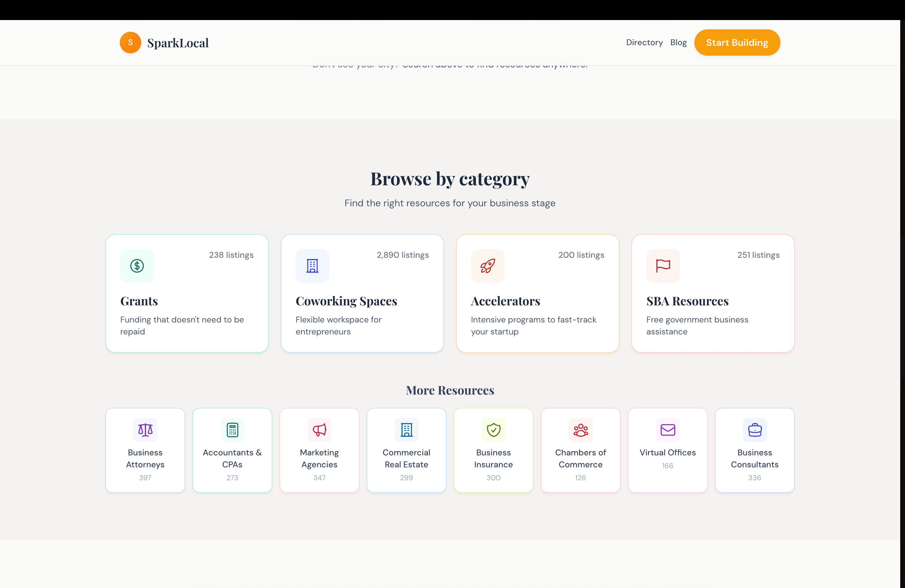Select the building icon for Coworking Spaces
The height and width of the screenshot is (588, 905).
pyautogui.click(x=312, y=266)
